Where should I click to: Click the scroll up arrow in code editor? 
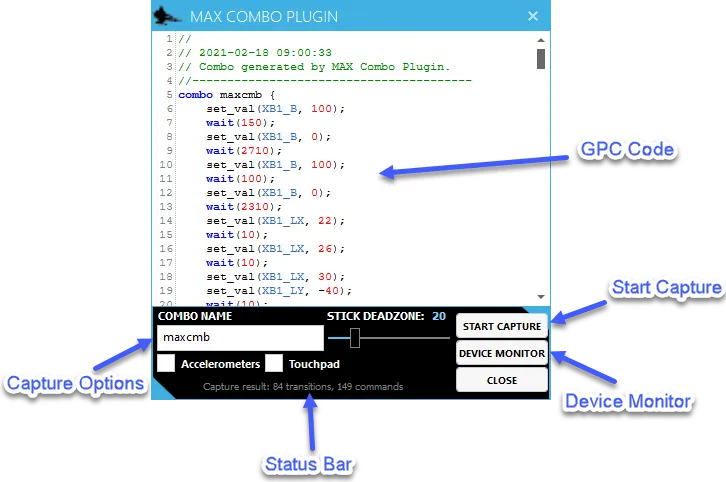pos(541,39)
